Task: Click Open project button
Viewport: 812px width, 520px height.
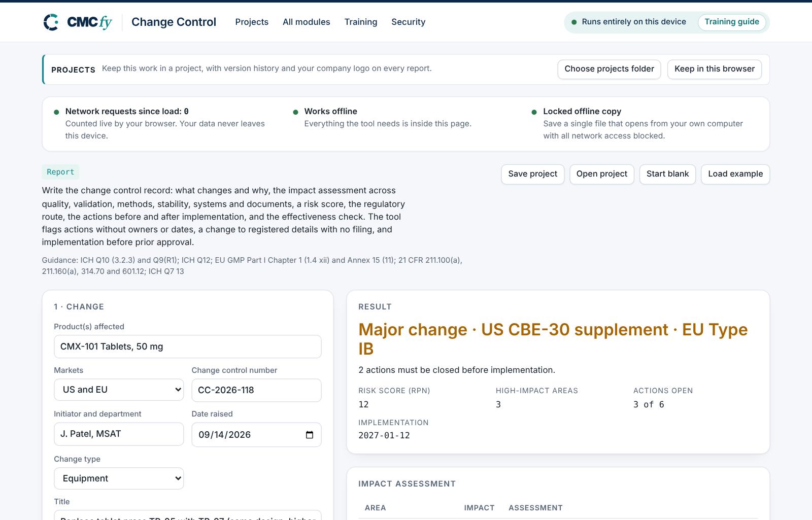Action: [x=602, y=174]
